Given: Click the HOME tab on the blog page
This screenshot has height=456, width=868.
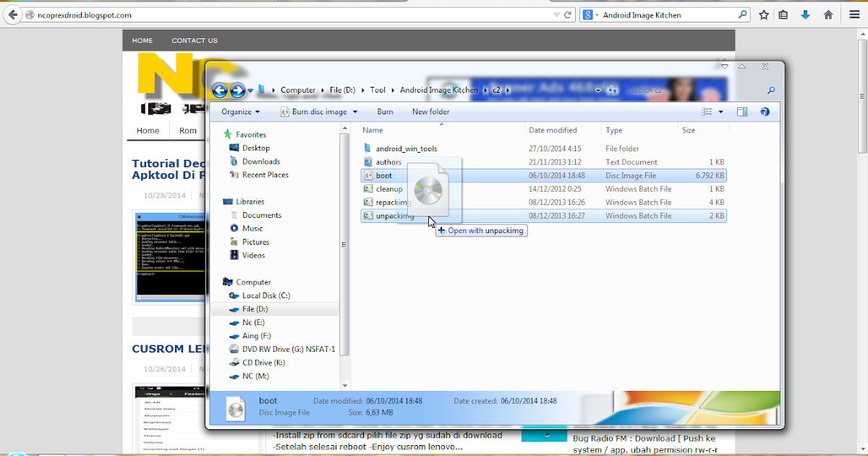Looking at the screenshot, I should (x=142, y=41).
